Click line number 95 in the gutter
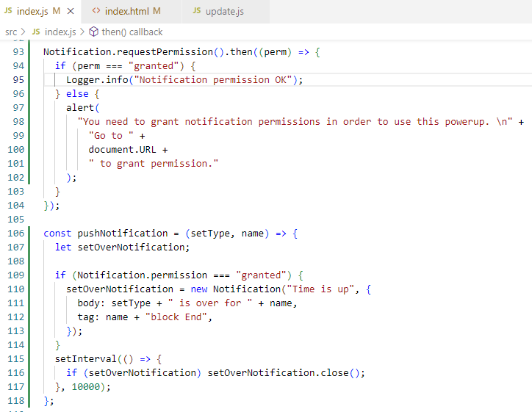This screenshot has width=532, height=412. (18, 80)
